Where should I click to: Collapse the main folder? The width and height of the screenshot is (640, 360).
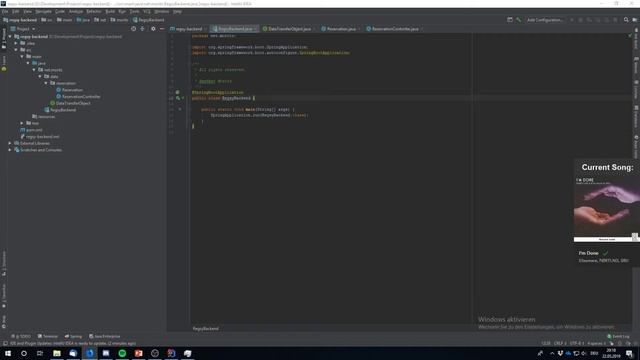coord(22,56)
